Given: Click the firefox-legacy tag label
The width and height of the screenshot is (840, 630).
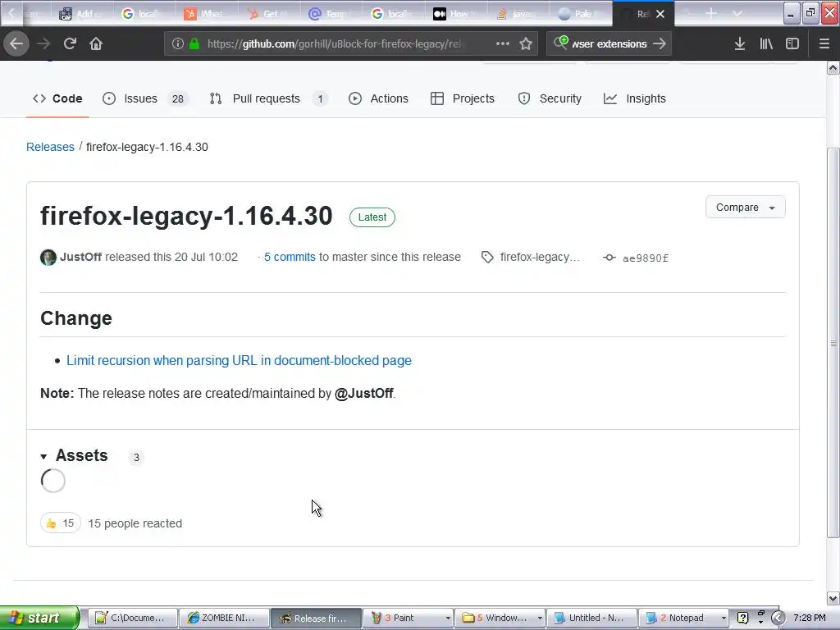Looking at the screenshot, I should pyautogui.click(x=540, y=257).
